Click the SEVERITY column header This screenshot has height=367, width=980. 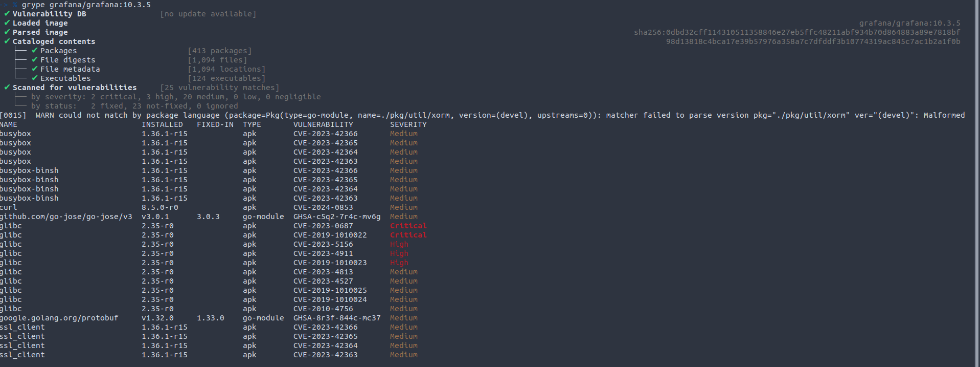pyautogui.click(x=408, y=124)
